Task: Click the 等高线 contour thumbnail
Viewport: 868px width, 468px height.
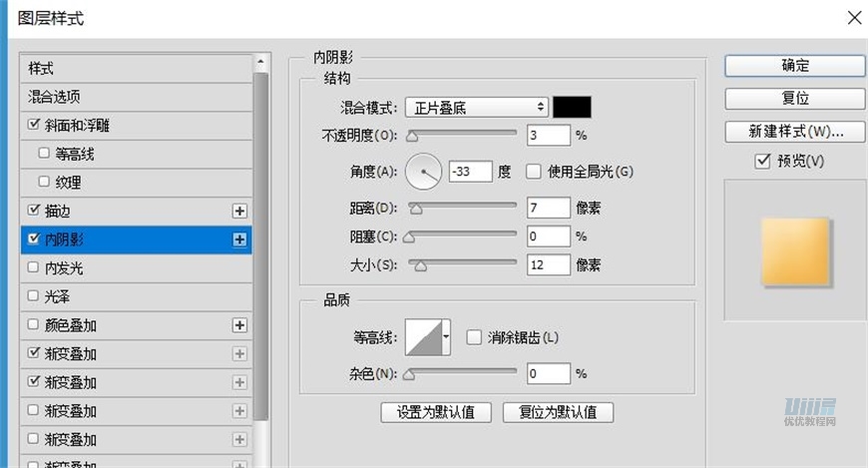Action: pyautogui.click(x=423, y=337)
